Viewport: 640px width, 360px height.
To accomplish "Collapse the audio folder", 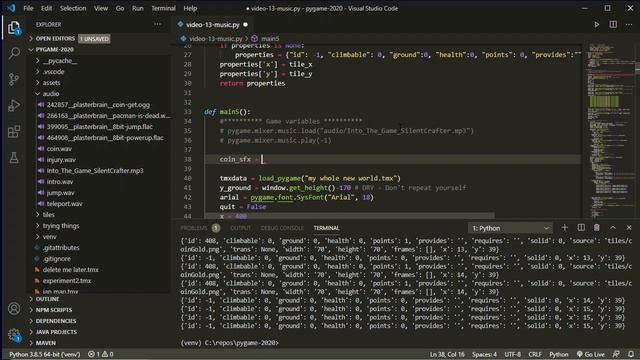I will coord(51,93).
